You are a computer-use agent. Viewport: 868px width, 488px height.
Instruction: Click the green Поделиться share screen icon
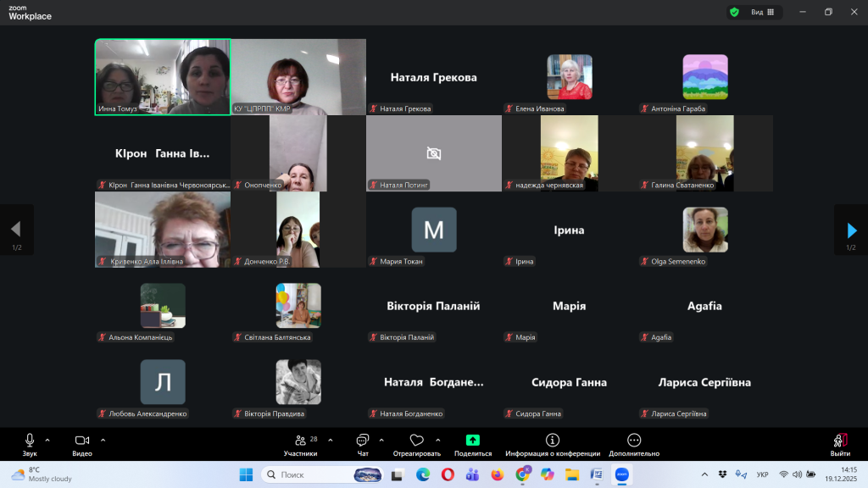pos(473,441)
